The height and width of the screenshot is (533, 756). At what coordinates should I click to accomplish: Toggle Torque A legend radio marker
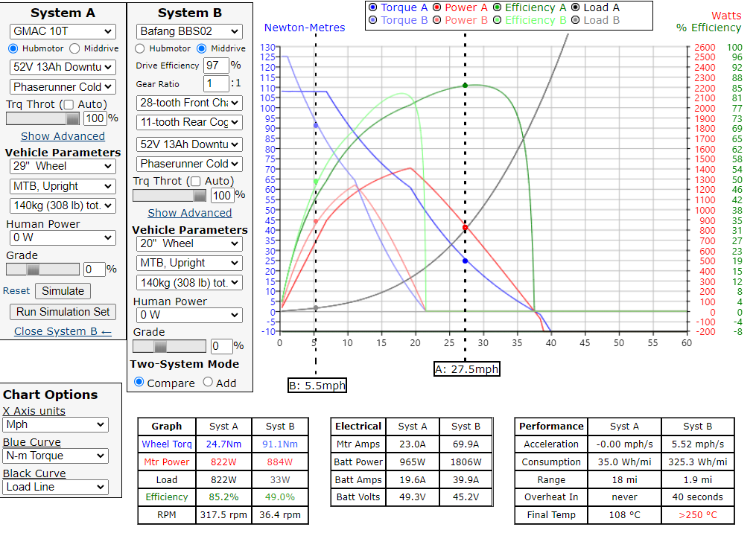click(x=373, y=7)
